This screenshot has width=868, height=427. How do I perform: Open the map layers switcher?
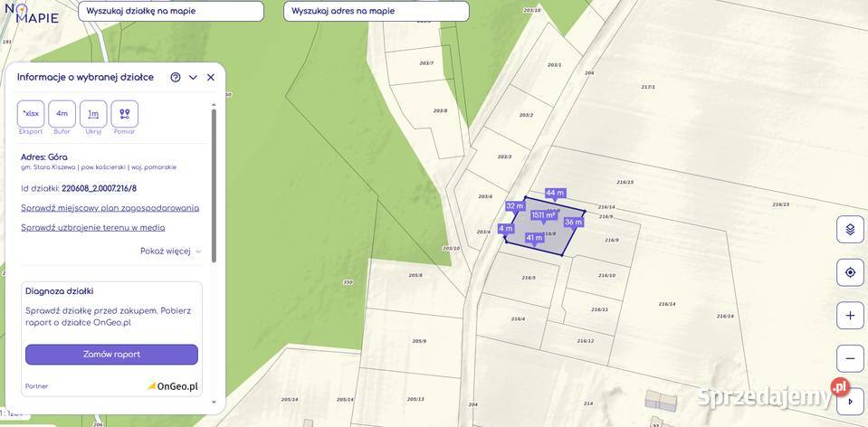click(x=850, y=229)
